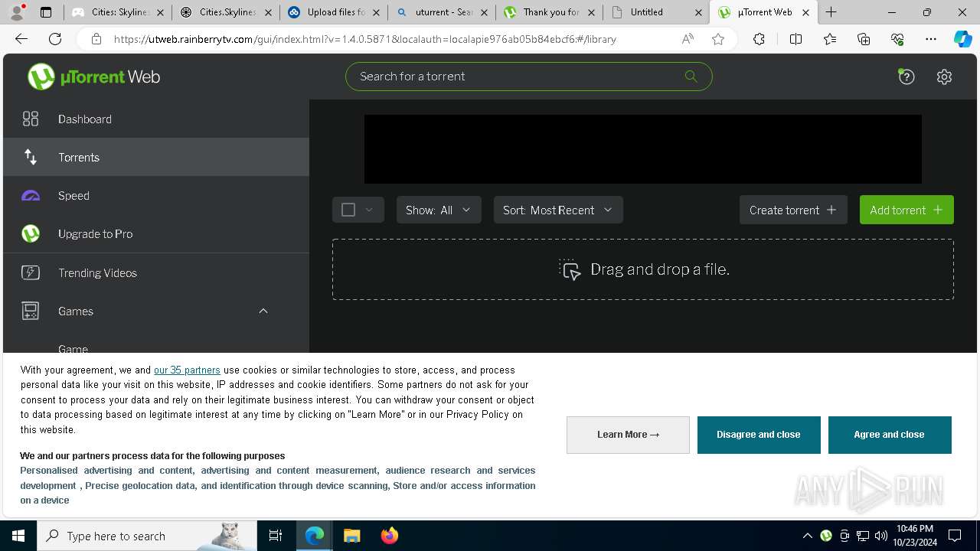Open our 35 partners link

click(x=187, y=370)
